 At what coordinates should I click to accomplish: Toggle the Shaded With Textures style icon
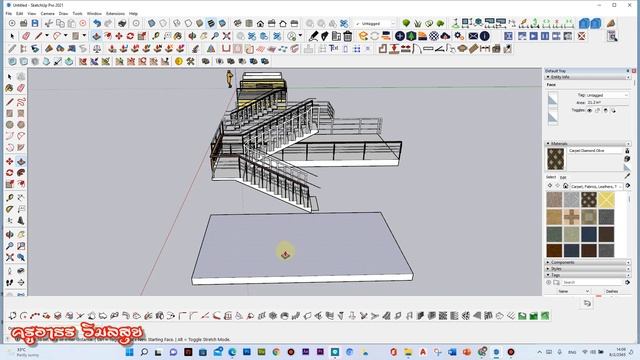coord(211,23)
